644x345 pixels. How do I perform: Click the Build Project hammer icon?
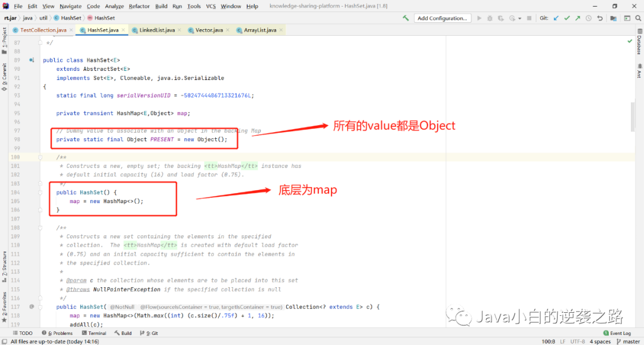tap(405, 18)
